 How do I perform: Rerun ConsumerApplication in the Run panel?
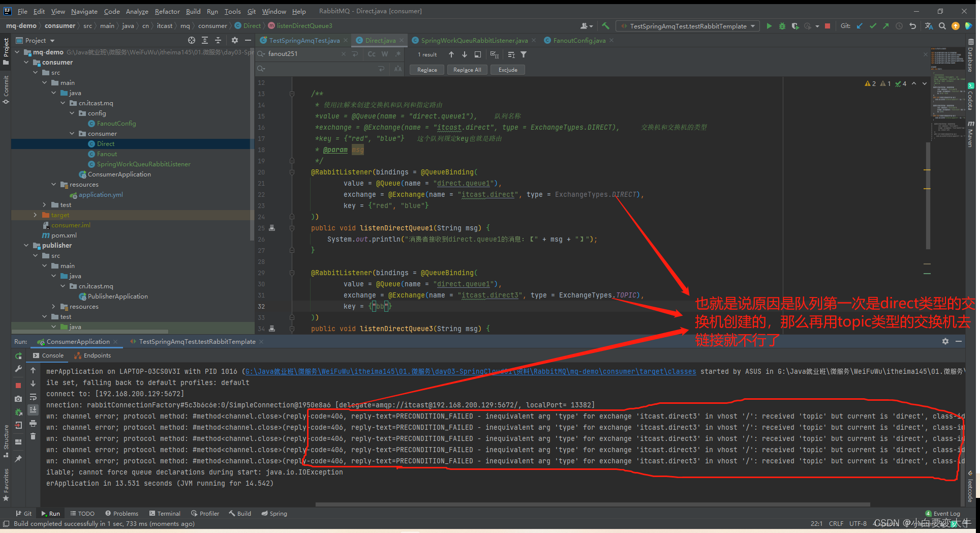tap(18, 356)
